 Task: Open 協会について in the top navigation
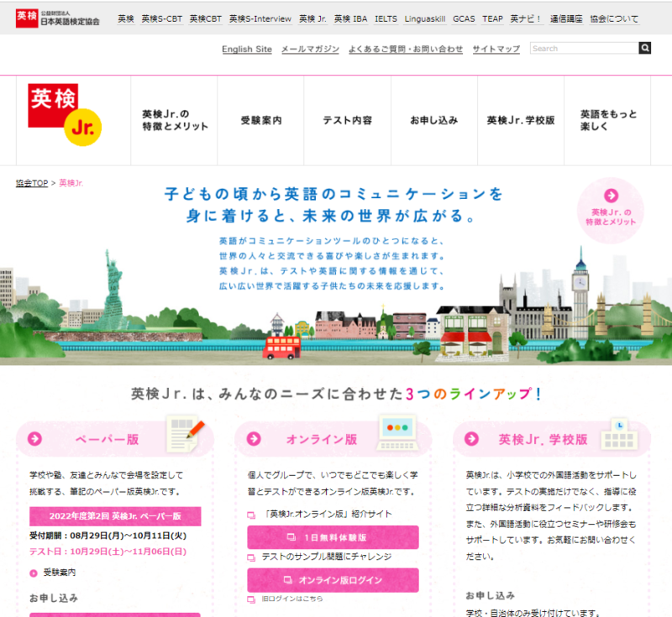click(x=614, y=18)
